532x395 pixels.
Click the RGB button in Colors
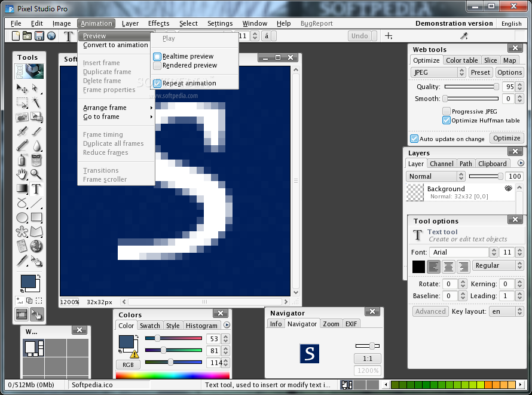(x=128, y=365)
